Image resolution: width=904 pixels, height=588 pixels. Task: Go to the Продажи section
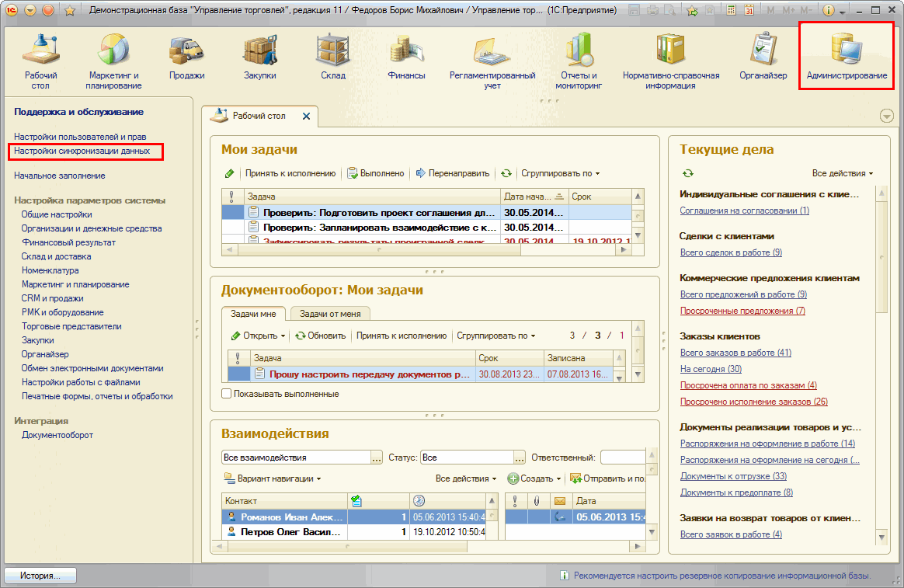(x=187, y=57)
